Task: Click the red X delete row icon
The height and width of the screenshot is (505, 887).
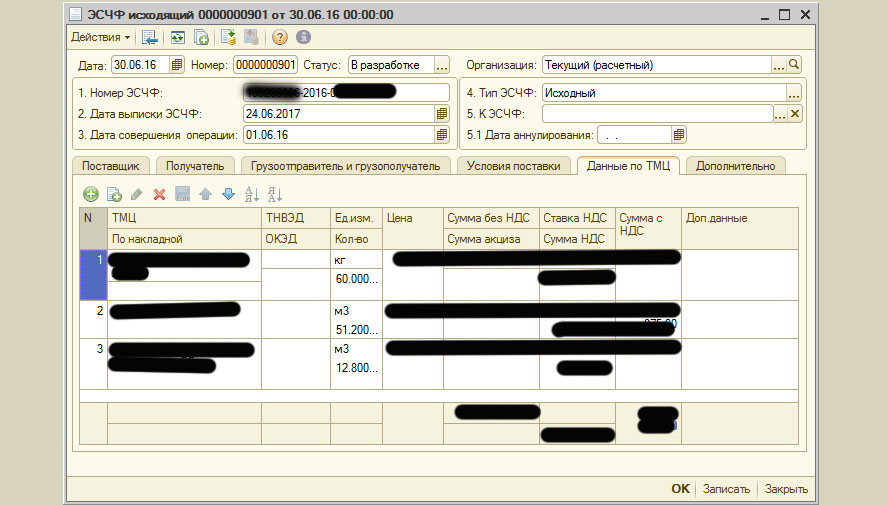Action: click(x=159, y=194)
